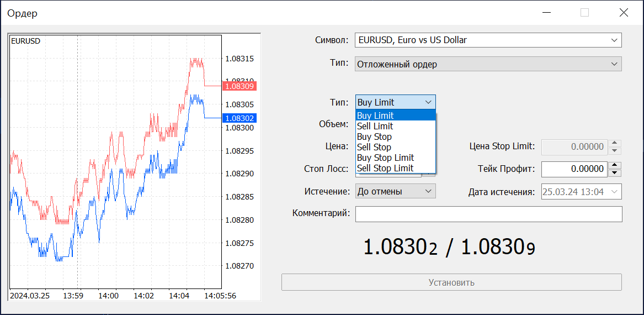Screen dimensions: 644x315
Task: Open the Символ EURUSD dropdown
Action: (x=488, y=40)
